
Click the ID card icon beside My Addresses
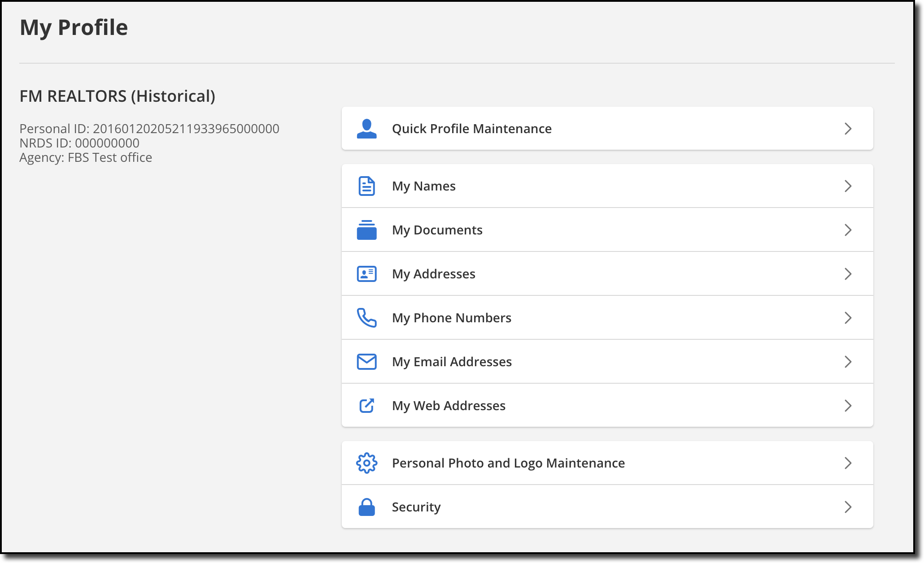pyautogui.click(x=366, y=274)
